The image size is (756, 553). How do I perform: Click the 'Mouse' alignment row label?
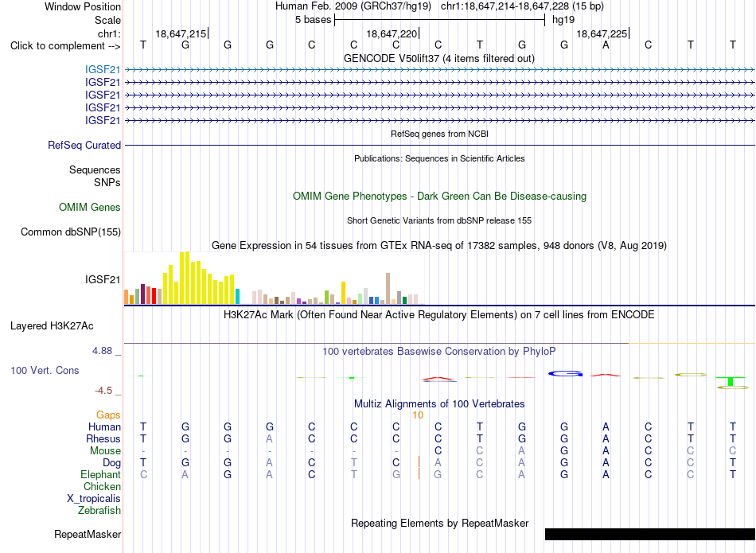click(105, 451)
